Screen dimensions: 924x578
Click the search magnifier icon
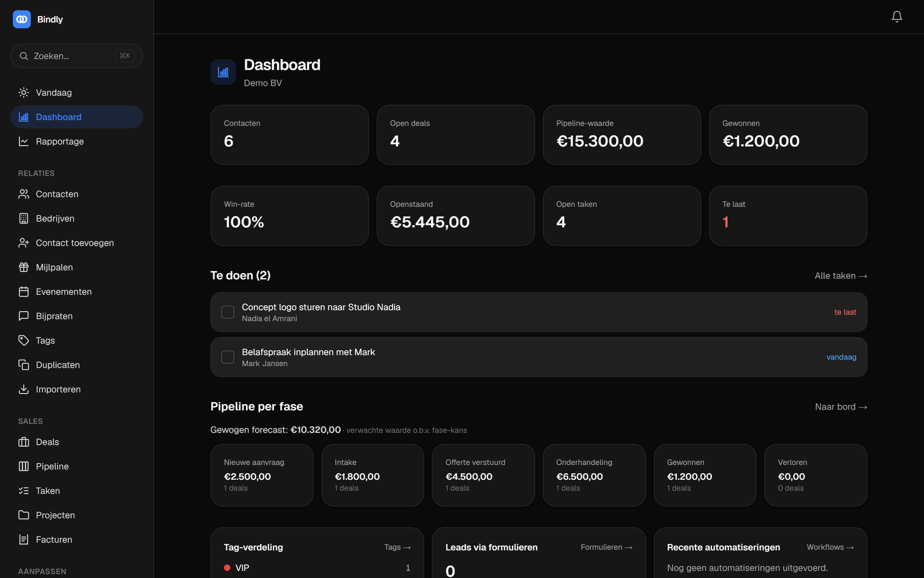tap(24, 56)
